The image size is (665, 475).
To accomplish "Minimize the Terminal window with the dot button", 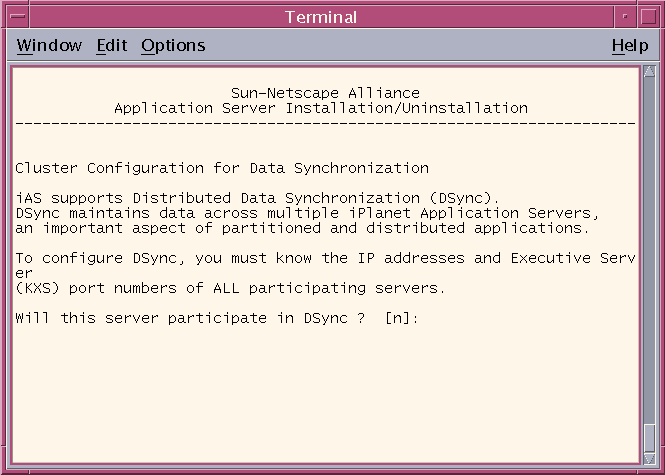I will pyautogui.click(x=625, y=17).
